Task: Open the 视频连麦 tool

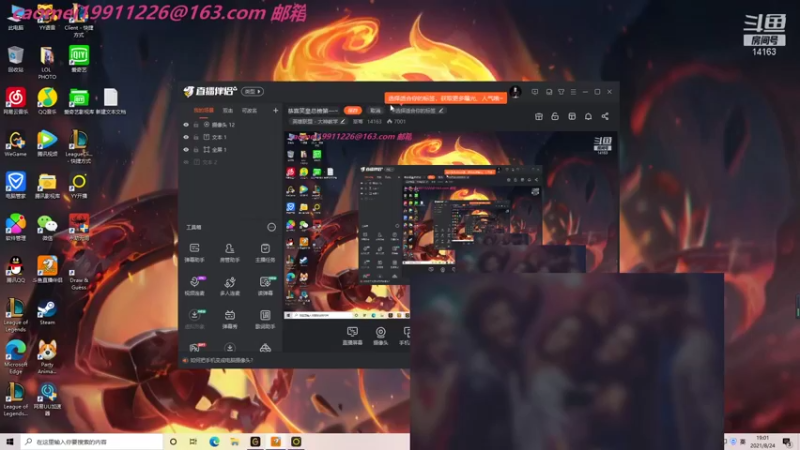Action: click(194, 286)
